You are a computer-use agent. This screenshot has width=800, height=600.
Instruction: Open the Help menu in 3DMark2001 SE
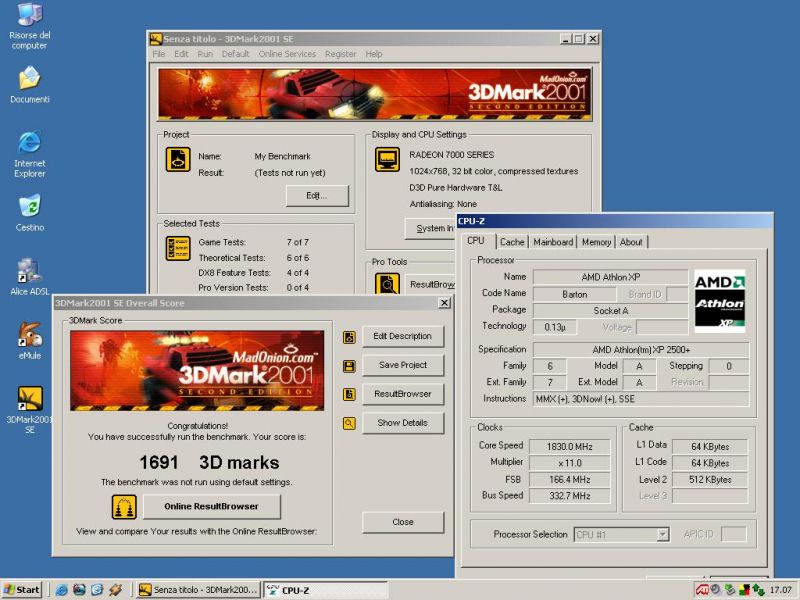[373, 54]
